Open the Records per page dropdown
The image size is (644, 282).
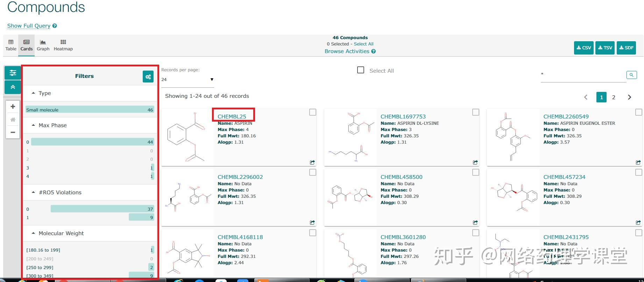[187, 80]
